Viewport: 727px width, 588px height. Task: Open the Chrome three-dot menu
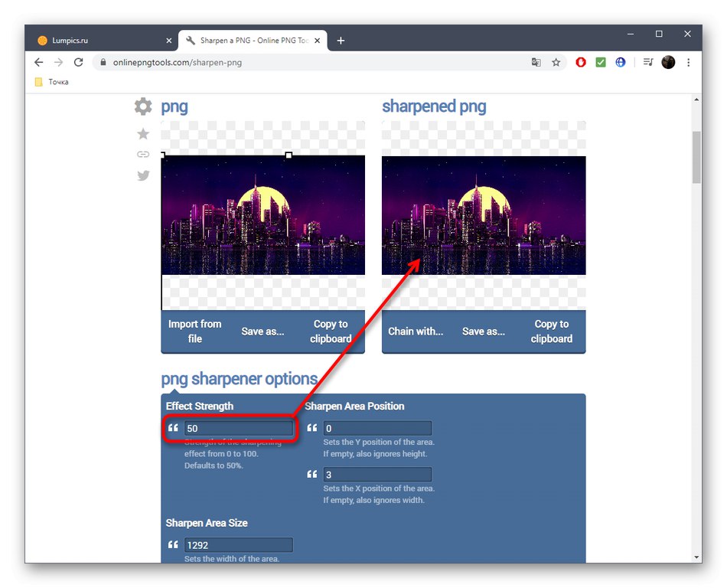[x=688, y=62]
